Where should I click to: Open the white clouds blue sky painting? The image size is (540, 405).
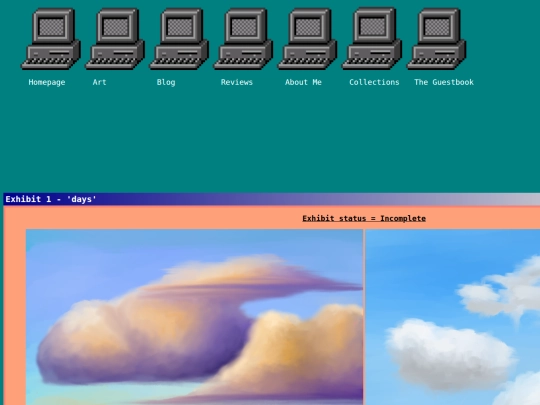(453, 317)
